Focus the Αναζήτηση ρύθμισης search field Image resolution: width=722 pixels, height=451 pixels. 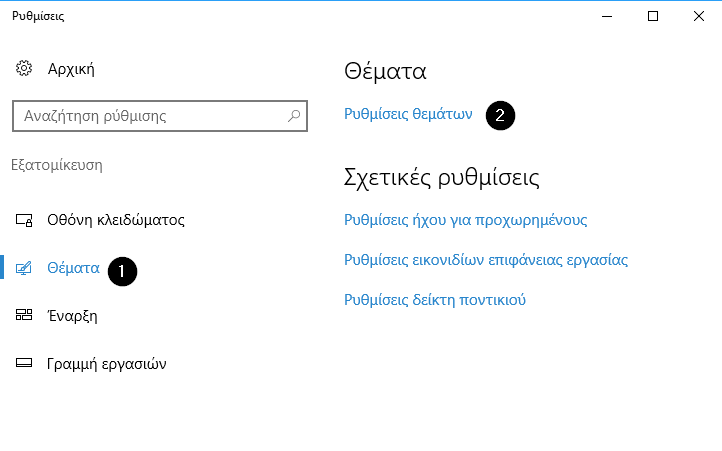[x=160, y=116]
